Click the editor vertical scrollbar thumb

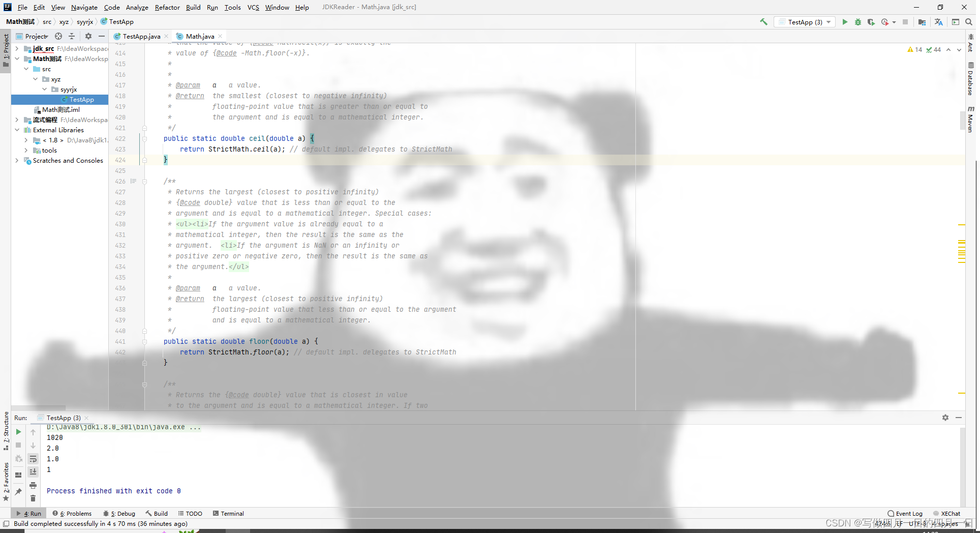coord(962,120)
